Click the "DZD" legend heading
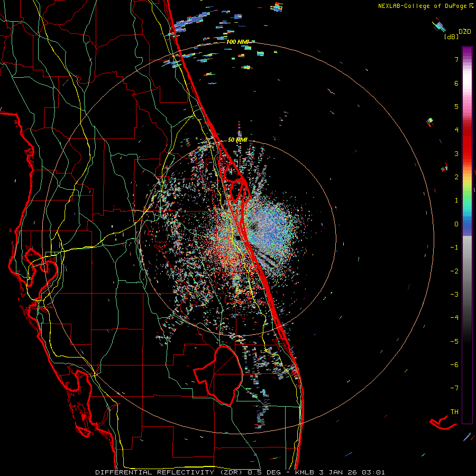The image size is (476, 476). 465,32
